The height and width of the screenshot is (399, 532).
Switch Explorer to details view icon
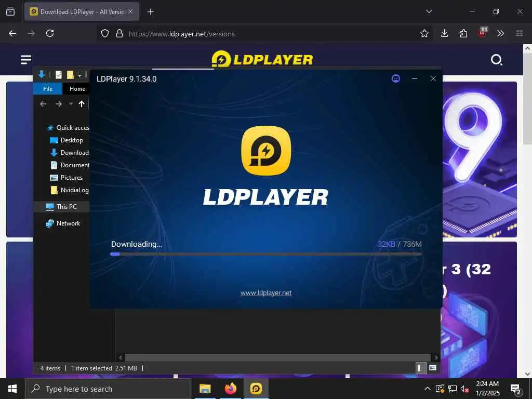[420, 368]
